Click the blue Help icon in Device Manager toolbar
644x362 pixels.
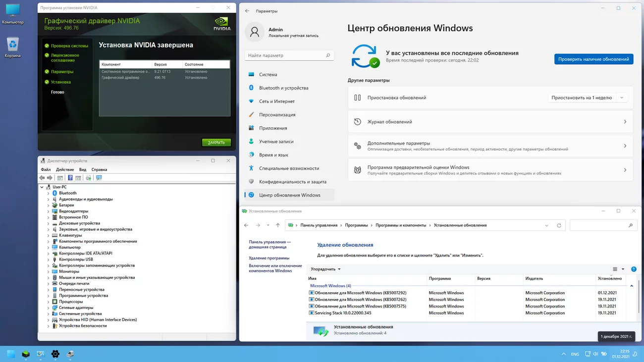pos(70,178)
